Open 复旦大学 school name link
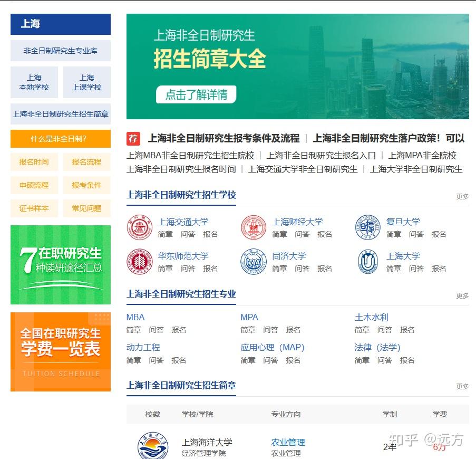This screenshot has height=459, width=476. 403,222
